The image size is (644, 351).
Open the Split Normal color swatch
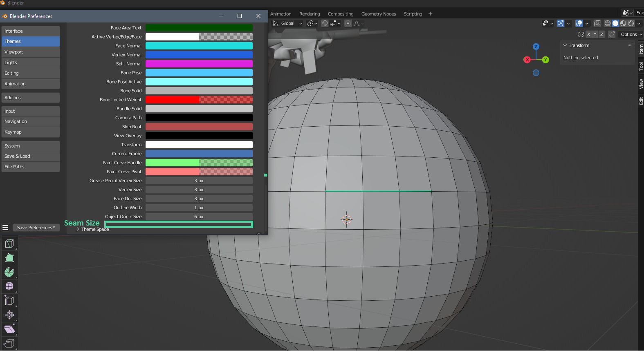point(199,64)
